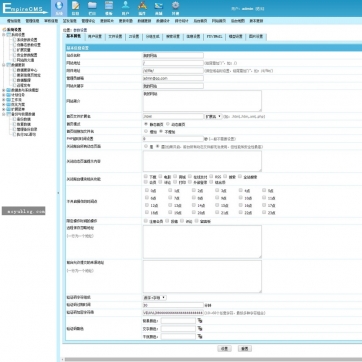This screenshot has width=362, height=362.
Task: Open color picker icon for 文字颜色
Action: (x=200, y=329)
